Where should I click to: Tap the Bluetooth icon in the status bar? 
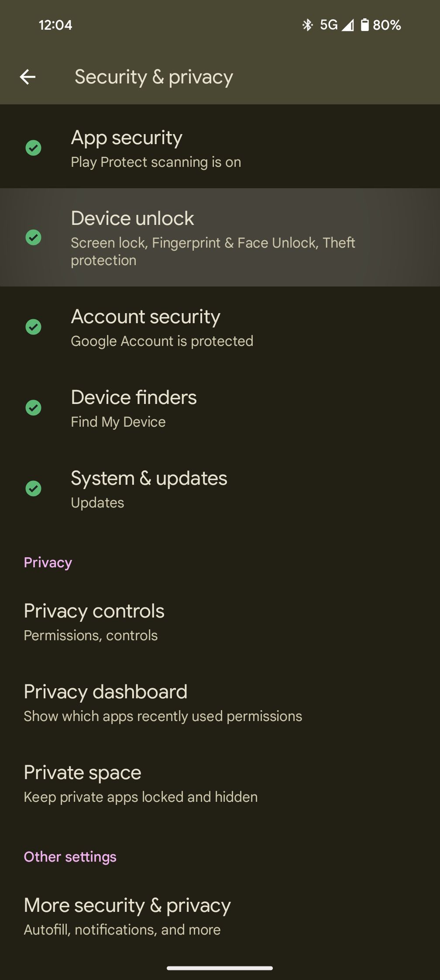pyautogui.click(x=308, y=25)
